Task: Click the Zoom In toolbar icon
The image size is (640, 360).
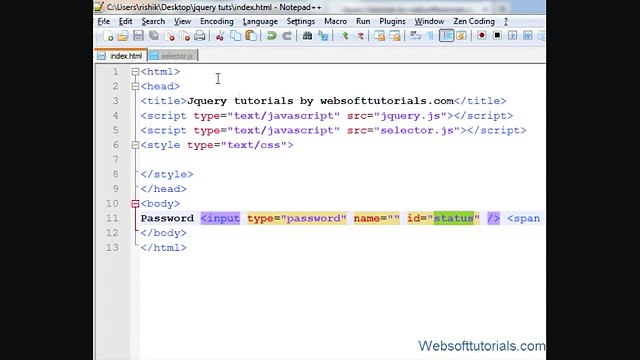Action: point(345,36)
